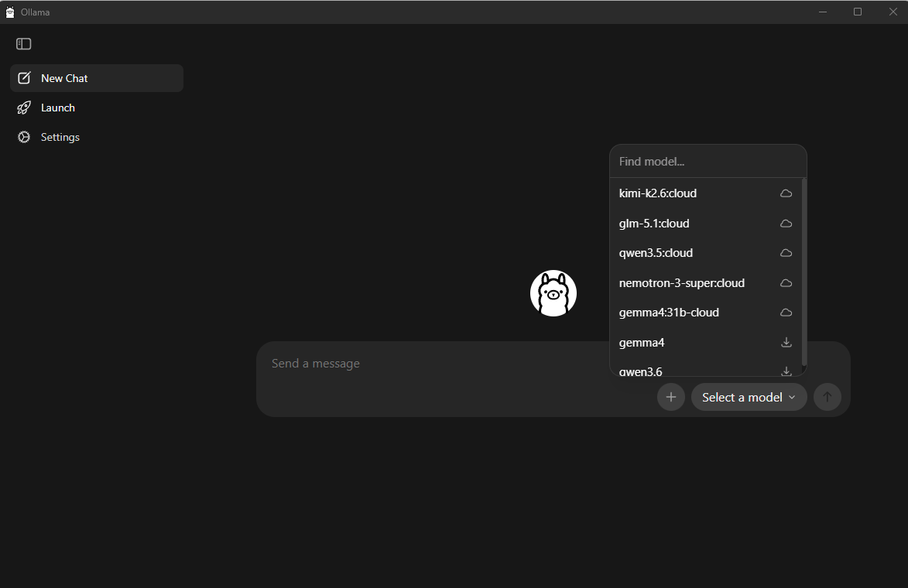Click the cloud icon beside glm-5.1:cloud
Viewport: 908px width, 588px height.
pos(786,224)
